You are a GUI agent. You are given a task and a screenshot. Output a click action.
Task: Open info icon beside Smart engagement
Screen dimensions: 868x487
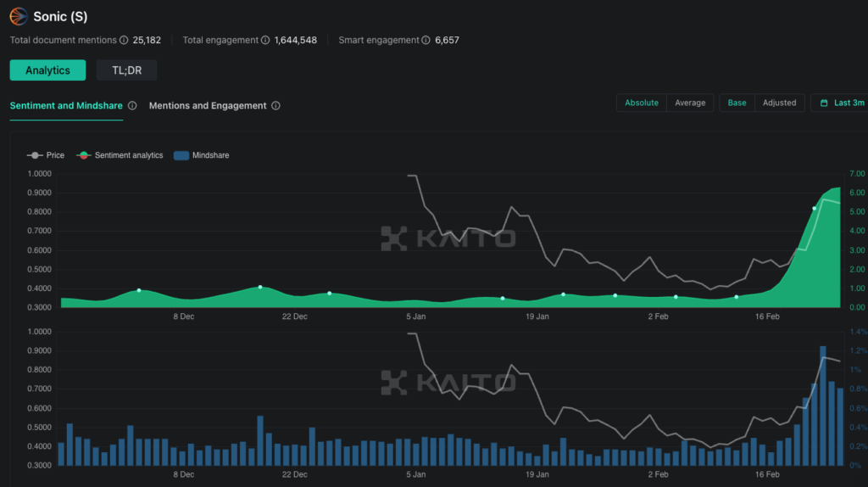[x=426, y=40]
